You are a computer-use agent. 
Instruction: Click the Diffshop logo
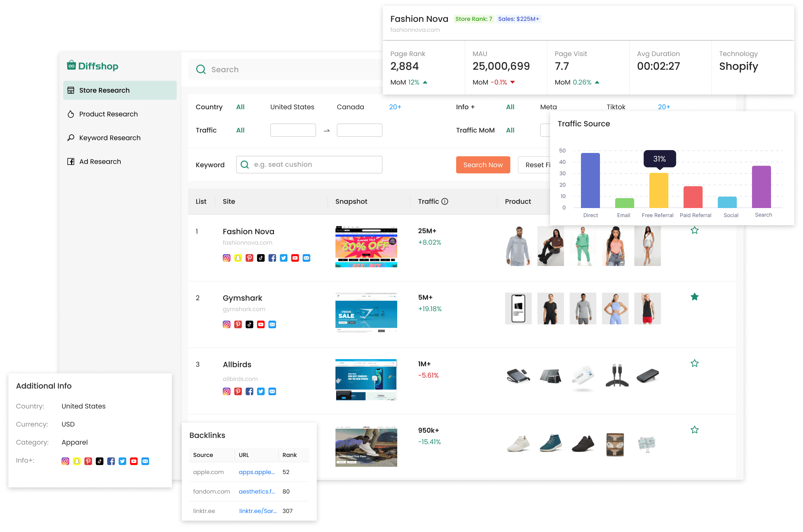click(92, 66)
